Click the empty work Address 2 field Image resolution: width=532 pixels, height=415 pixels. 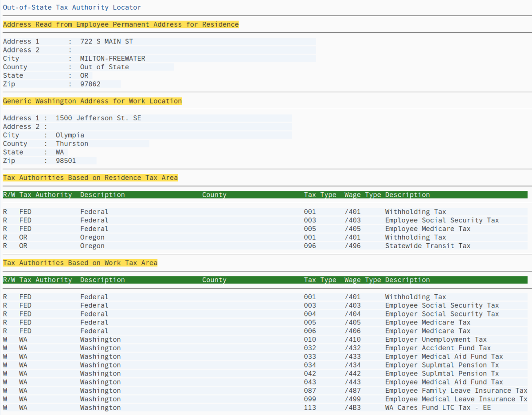coord(173,126)
